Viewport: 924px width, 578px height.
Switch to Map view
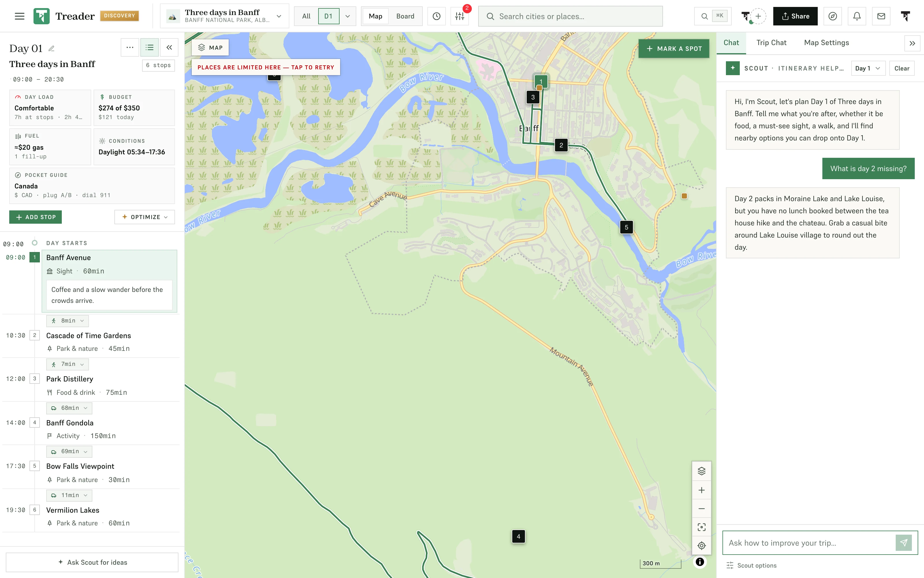point(375,16)
